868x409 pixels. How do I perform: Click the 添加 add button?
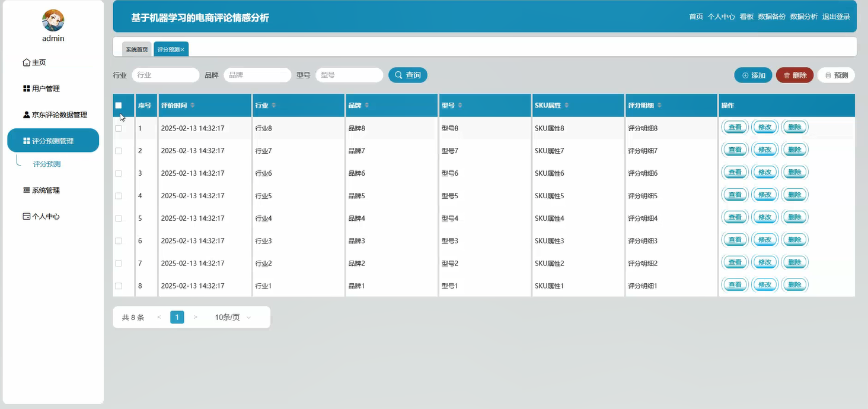[x=753, y=75]
